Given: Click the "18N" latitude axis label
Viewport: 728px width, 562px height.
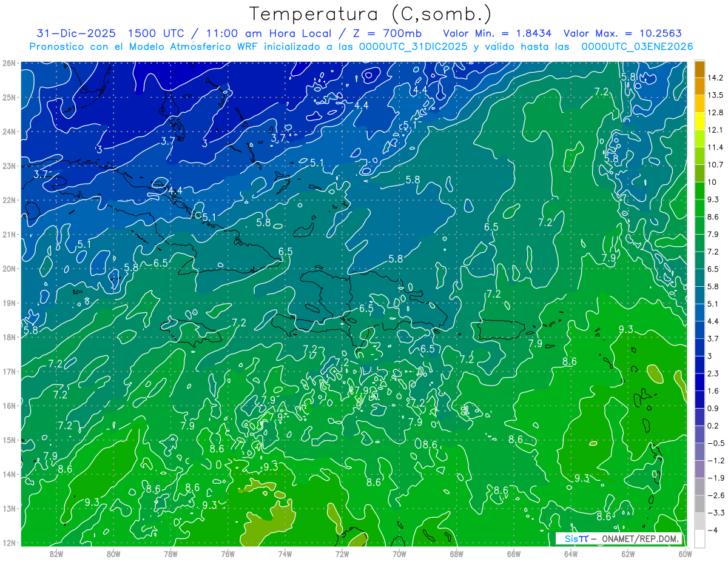Looking at the screenshot, I should point(9,337).
